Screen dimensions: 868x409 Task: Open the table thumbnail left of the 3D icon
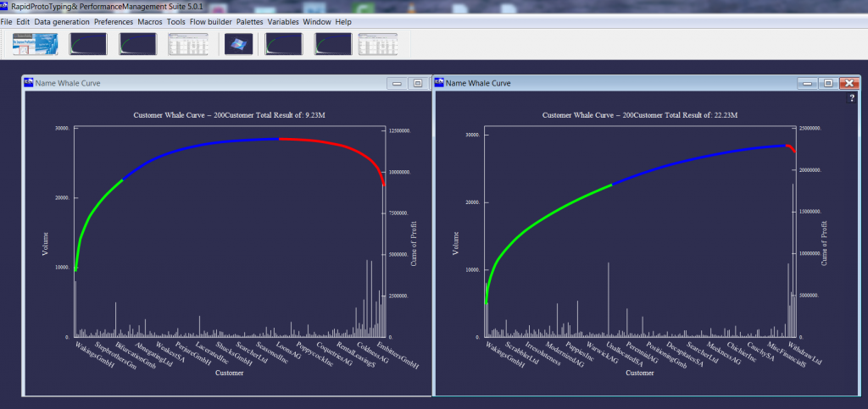(188, 44)
